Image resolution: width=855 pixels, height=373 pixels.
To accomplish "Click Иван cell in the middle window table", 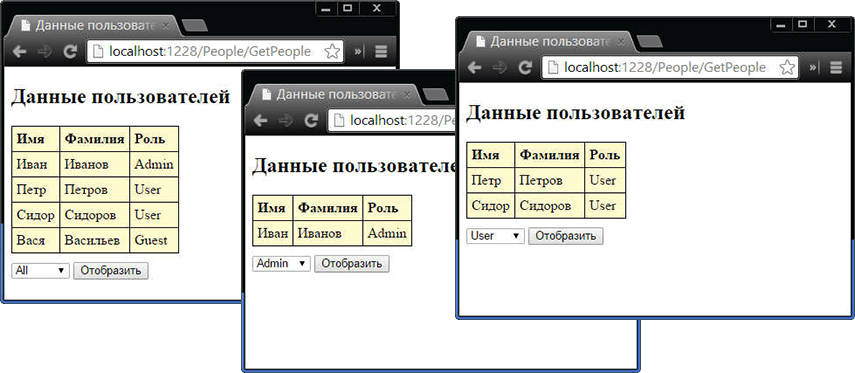I will 273,233.
